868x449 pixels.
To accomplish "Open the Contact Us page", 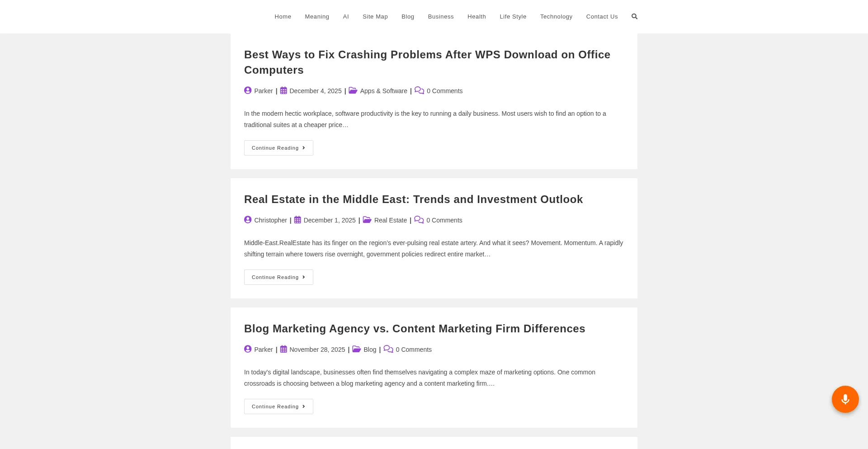I will 602,17.
